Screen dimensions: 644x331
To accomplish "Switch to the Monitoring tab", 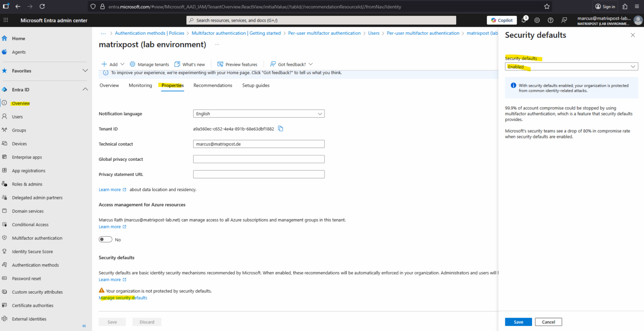I will tap(140, 85).
